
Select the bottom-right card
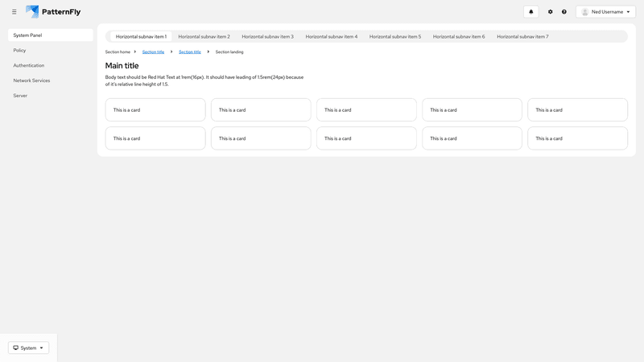577,138
